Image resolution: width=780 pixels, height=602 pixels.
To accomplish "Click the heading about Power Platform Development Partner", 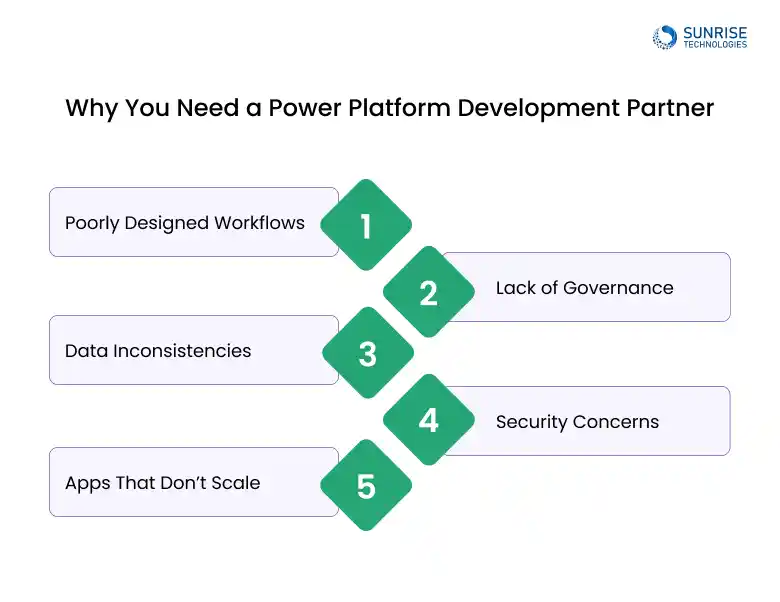I will pos(390,107).
